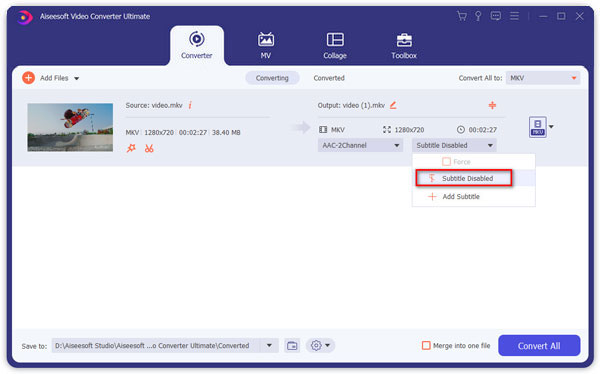Click the shopping cart purchase icon
This screenshot has width=600, height=374.
(462, 16)
